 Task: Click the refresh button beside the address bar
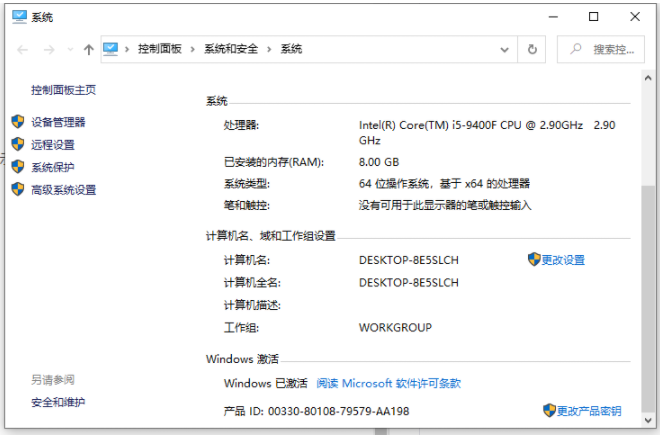(x=532, y=49)
